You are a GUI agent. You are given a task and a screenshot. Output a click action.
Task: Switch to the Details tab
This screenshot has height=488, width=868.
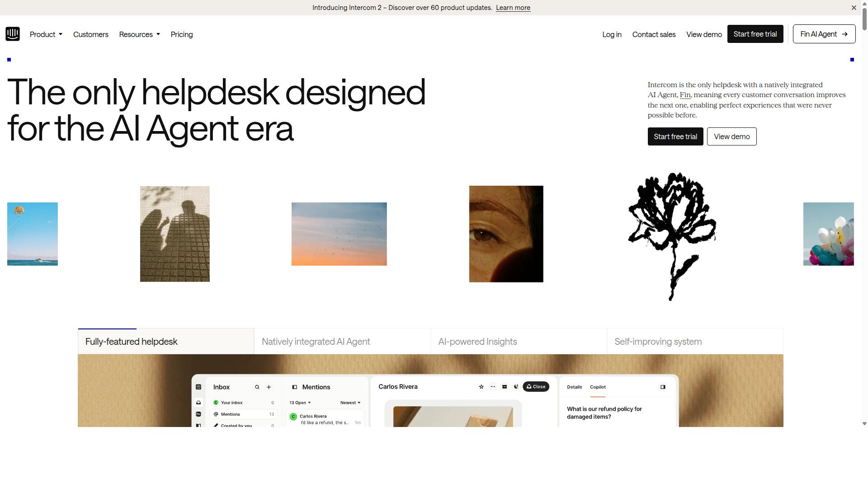pos(575,387)
